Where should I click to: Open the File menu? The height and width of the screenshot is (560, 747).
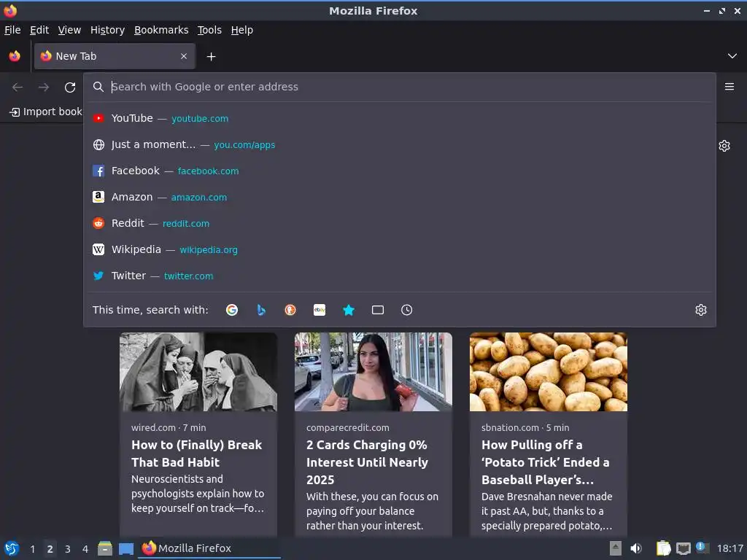(12, 30)
